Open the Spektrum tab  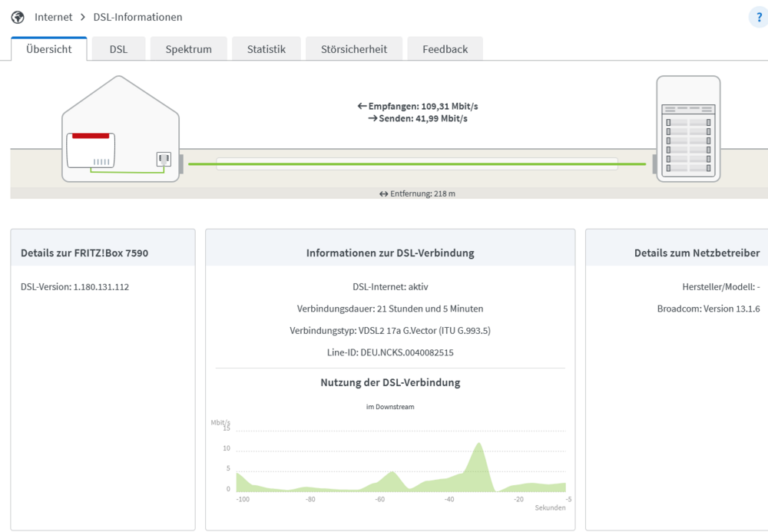click(x=189, y=49)
